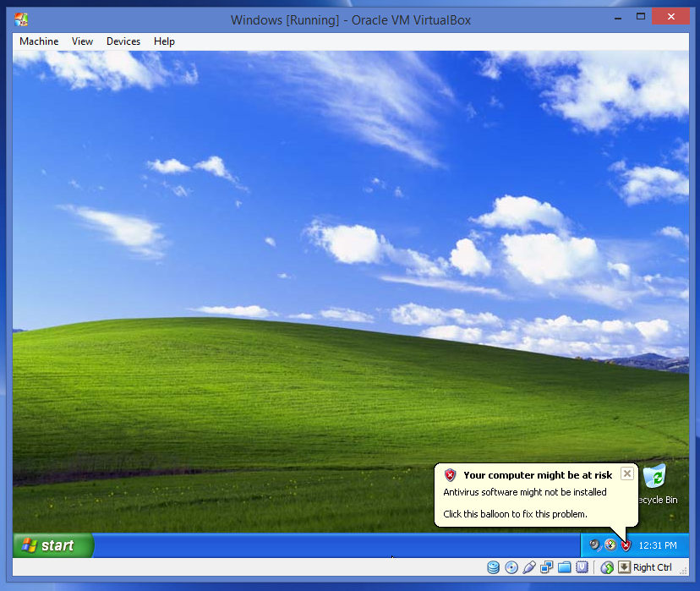Image resolution: width=700 pixels, height=591 pixels.
Task: Click the VirtualBox window title bar icon
Action: coord(21,19)
